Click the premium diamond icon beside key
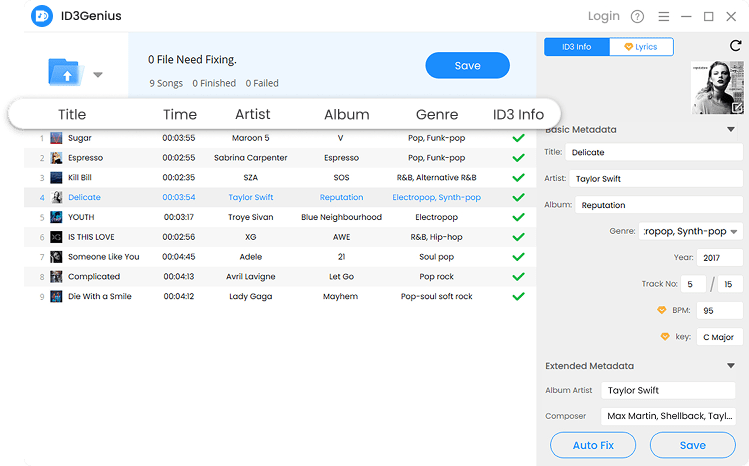The width and height of the screenshot is (749, 466). tap(665, 337)
